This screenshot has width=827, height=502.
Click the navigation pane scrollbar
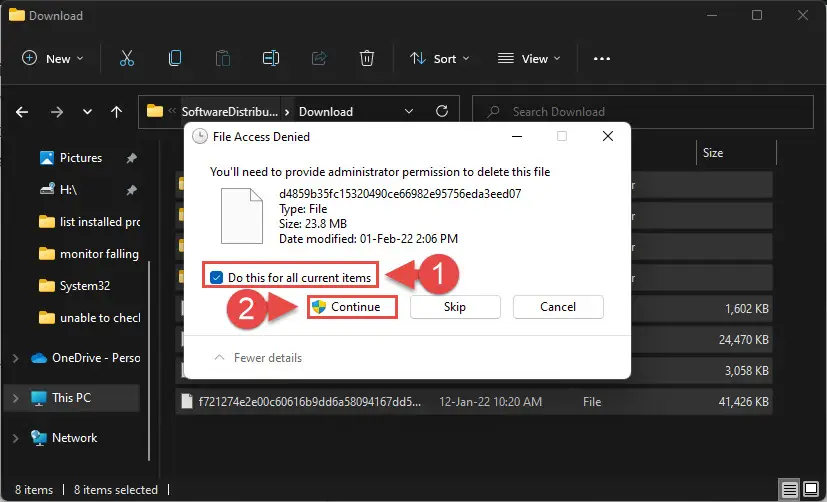coord(150,361)
